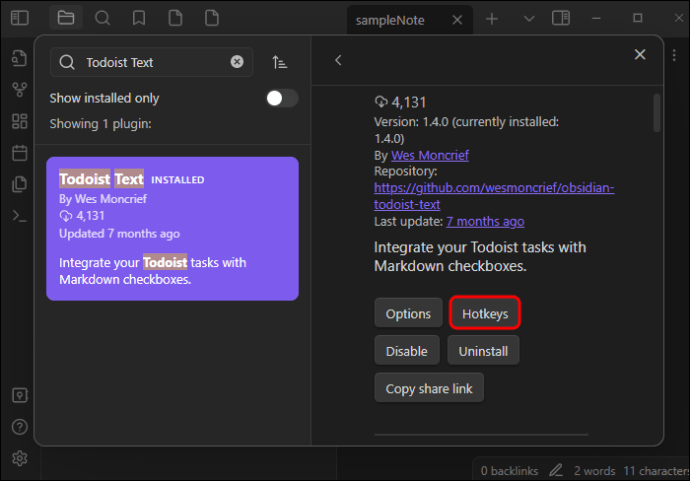Click the plugin search input field

click(x=151, y=62)
